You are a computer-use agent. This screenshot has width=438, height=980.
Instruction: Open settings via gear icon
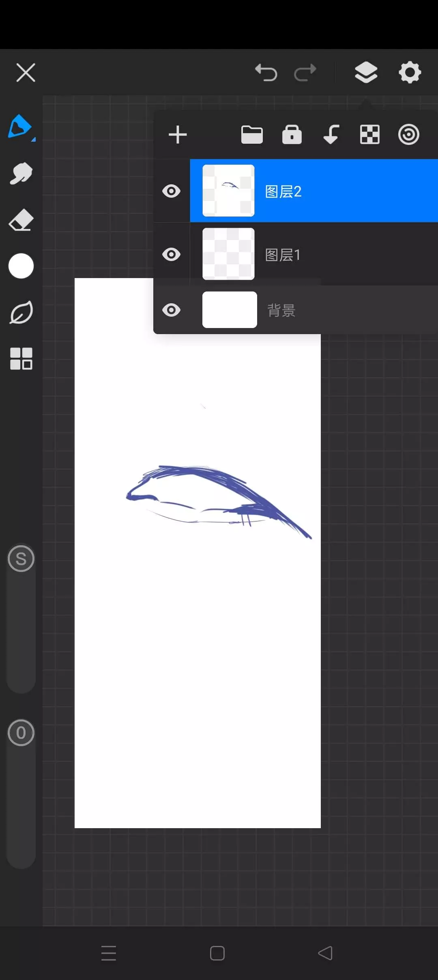coord(410,73)
